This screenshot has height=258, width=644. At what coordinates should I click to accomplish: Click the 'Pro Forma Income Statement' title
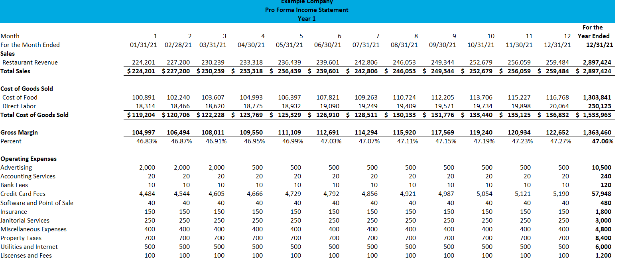click(307, 10)
